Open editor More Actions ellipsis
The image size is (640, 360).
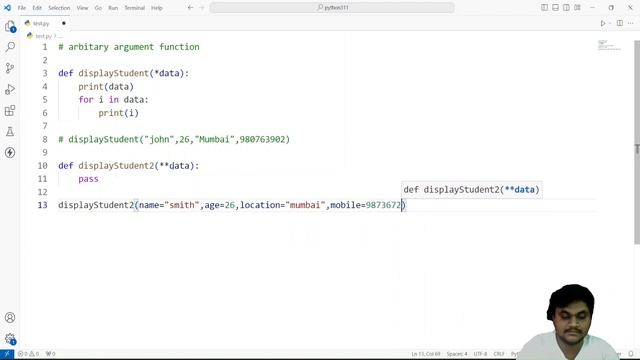click(631, 23)
